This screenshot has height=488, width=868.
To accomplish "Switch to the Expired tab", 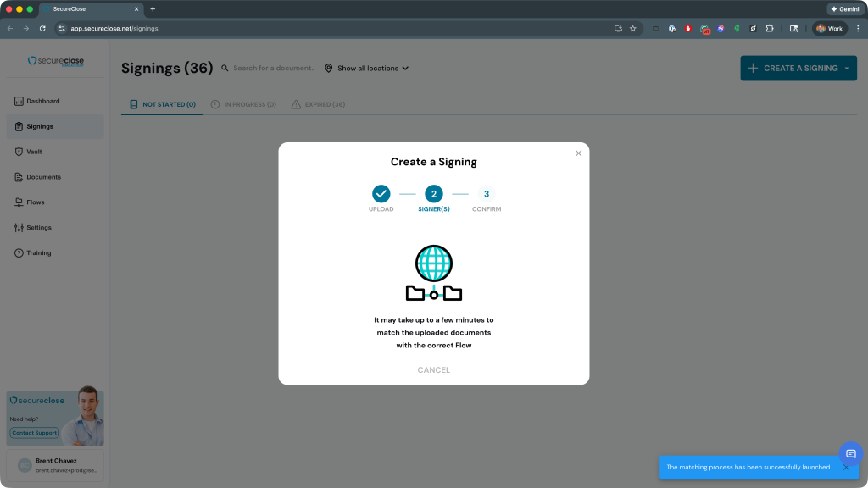I will coord(318,105).
